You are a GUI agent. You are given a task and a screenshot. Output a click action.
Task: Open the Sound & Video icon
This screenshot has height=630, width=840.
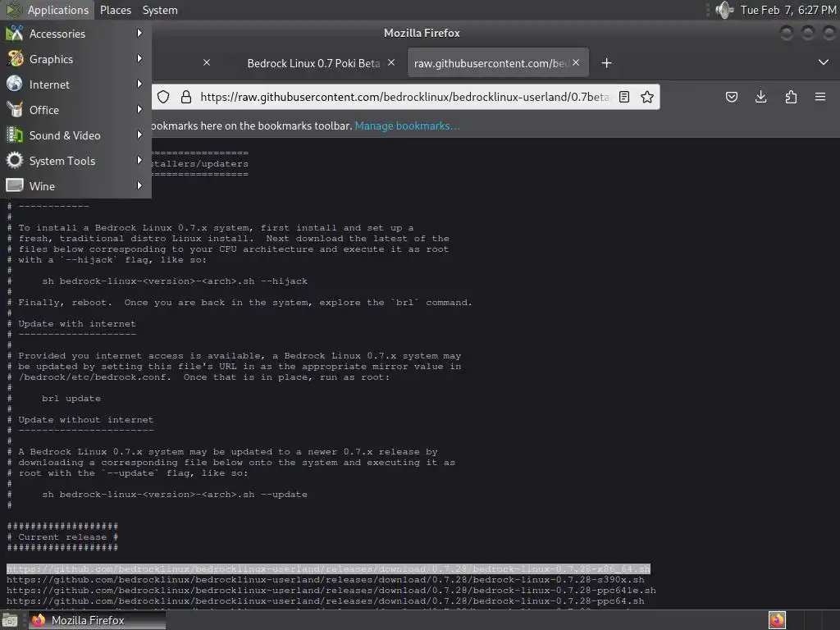click(x=15, y=135)
